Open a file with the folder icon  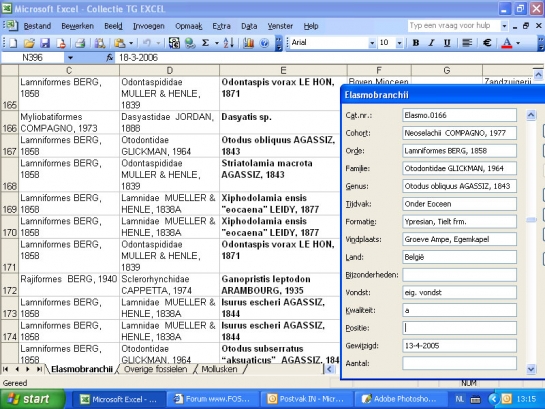(29, 43)
